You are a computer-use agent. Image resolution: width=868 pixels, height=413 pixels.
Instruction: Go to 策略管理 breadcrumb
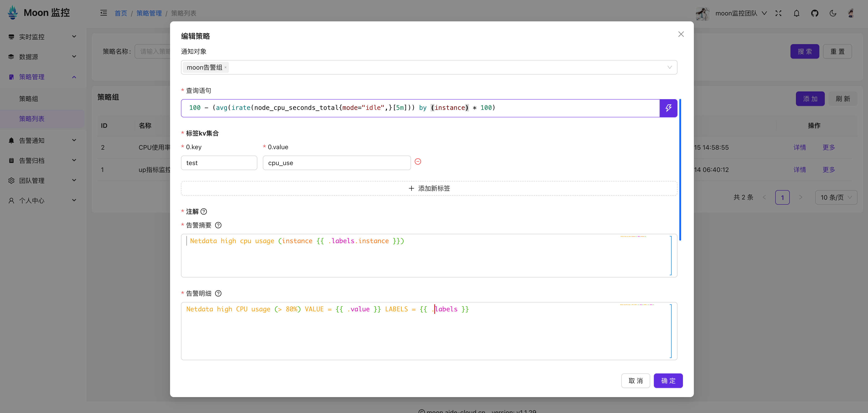tap(149, 13)
